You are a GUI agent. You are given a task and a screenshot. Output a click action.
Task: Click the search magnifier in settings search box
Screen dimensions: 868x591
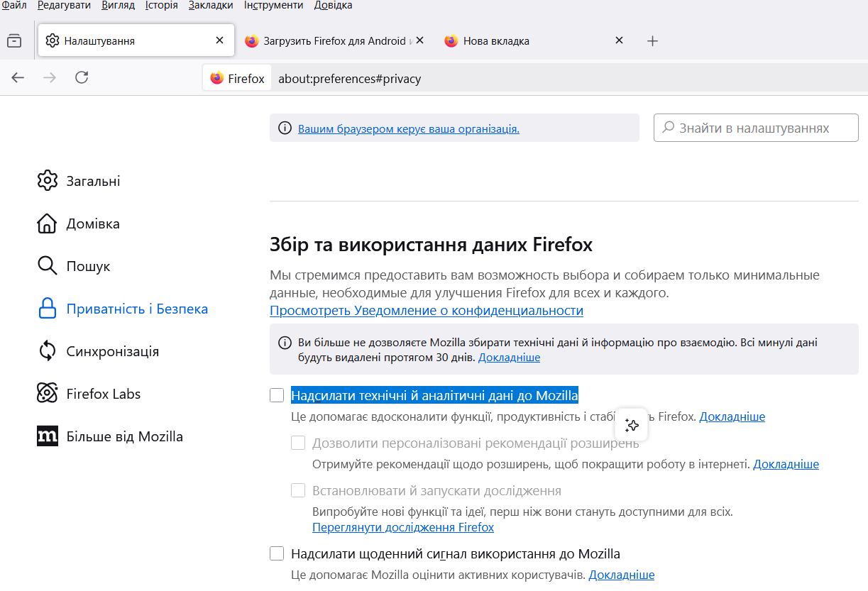[668, 128]
